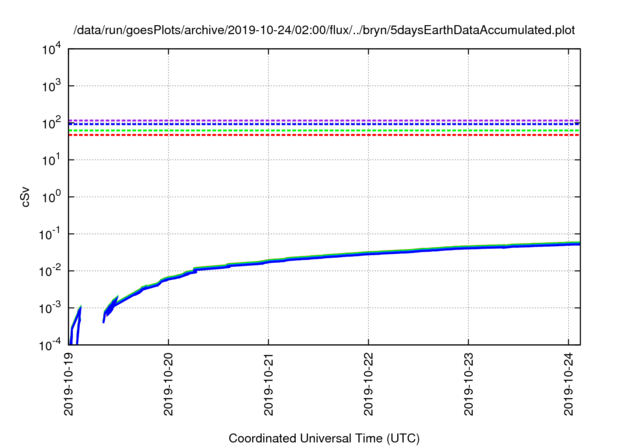Click the 10^-4 y-axis tick label
640x448 pixels.
click(50, 345)
